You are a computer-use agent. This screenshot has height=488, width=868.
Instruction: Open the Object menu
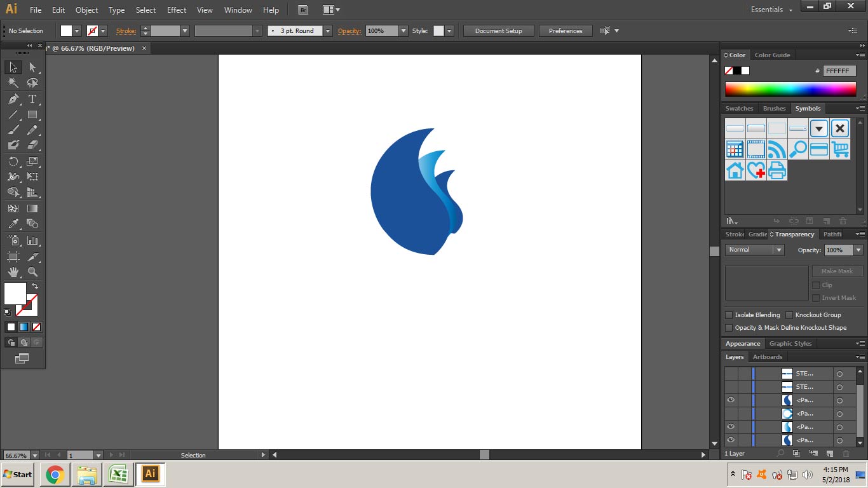coord(86,10)
